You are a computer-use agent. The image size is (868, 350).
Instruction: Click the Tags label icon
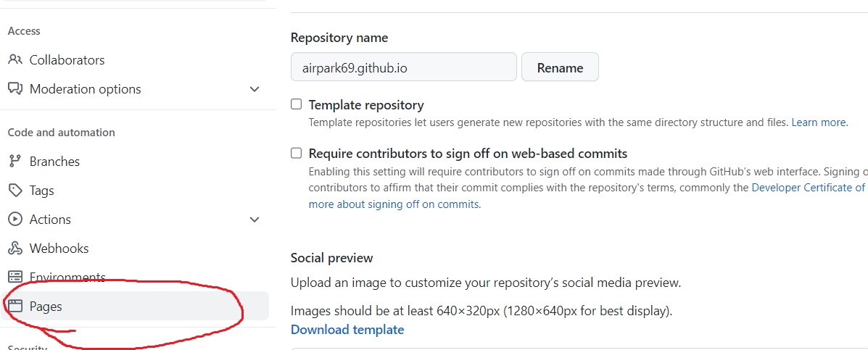point(15,191)
